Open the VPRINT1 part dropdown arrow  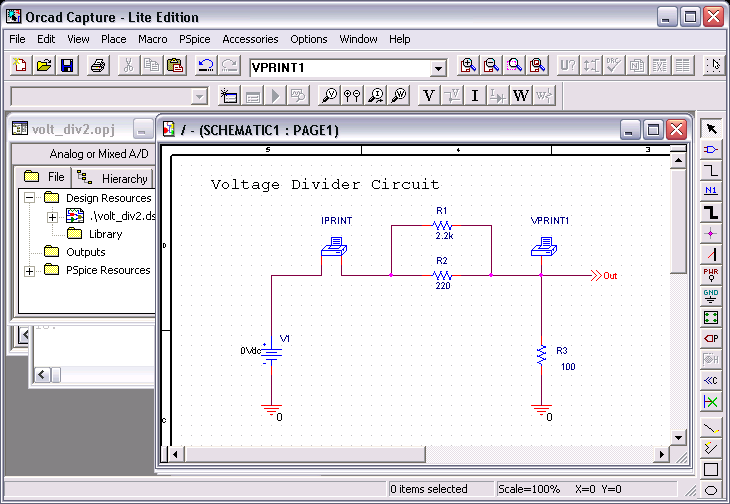click(438, 69)
